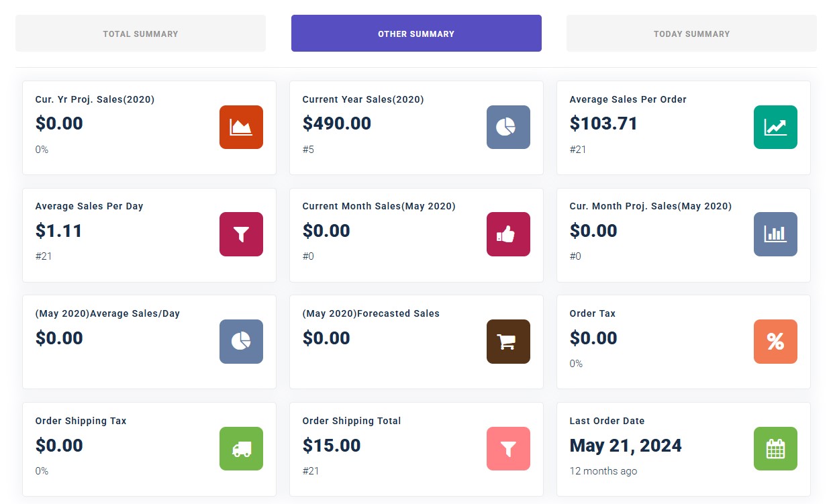Switch to the Today Summary tab
Viewport: 831px width, 504px height.
click(x=691, y=34)
